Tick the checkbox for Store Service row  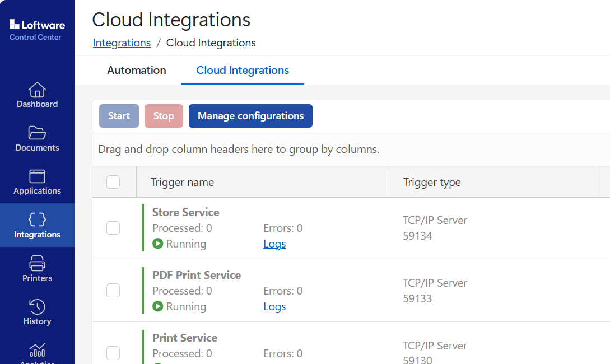pos(113,228)
